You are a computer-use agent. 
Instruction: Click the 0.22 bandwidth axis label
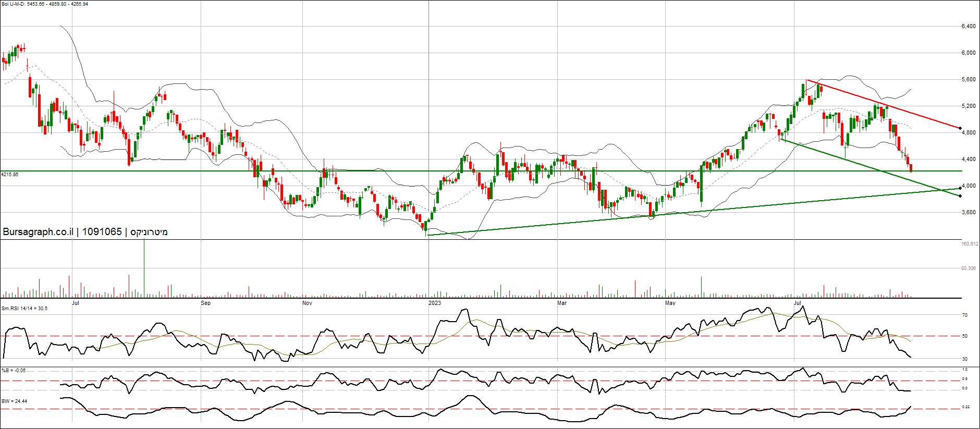click(x=965, y=407)
